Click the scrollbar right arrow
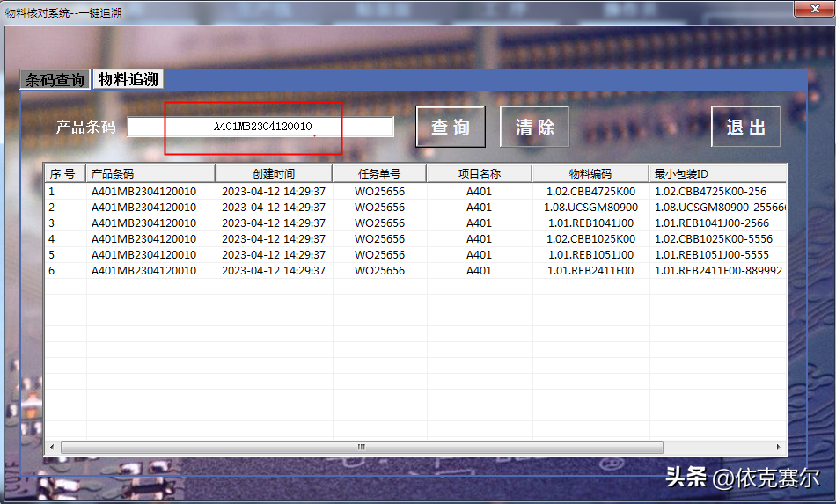Screen dimensions: 836x504 point(779,447)
